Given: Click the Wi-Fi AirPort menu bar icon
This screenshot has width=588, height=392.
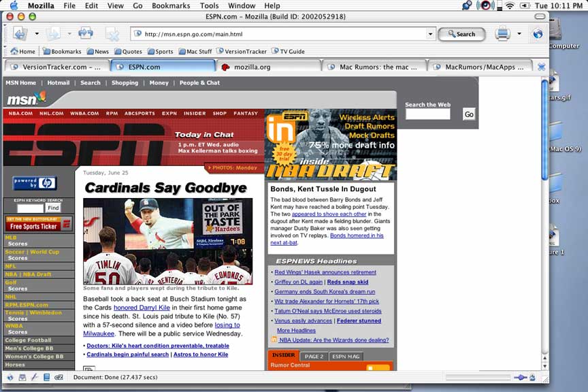Looking at the screenshot, I should (510, 5).
